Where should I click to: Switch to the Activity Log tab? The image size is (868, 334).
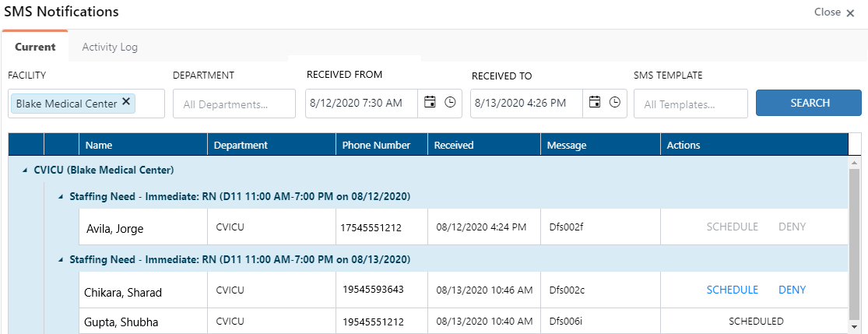point(110,47)
